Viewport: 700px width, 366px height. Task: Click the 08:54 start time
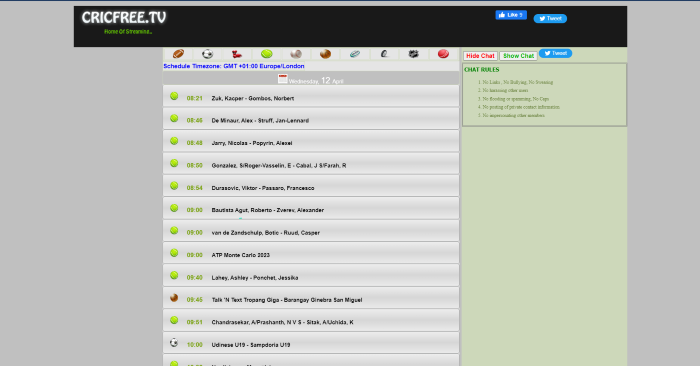coord(195,188)
